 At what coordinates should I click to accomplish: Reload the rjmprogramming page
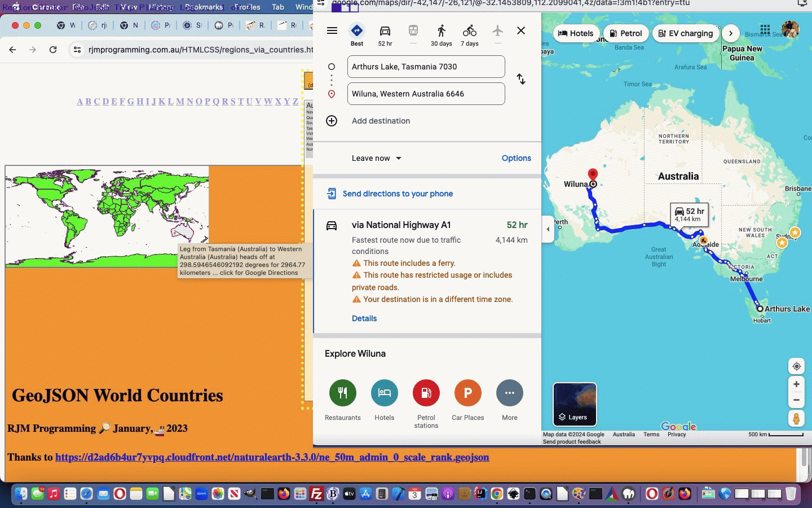tap(53, 50)
